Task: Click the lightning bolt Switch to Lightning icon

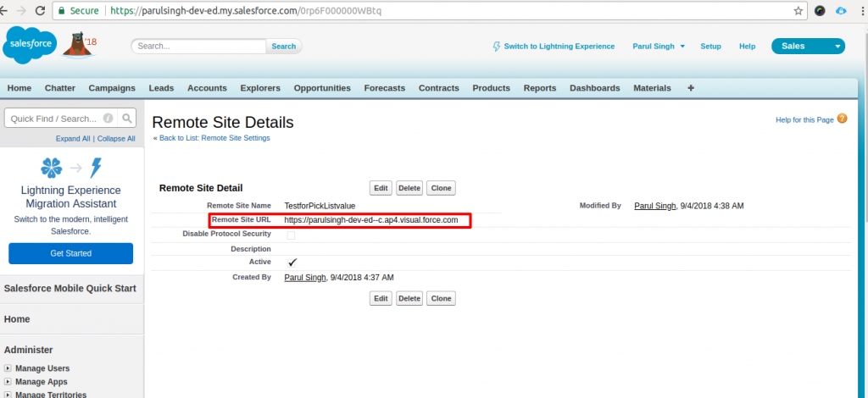Action: pos(497,47)
